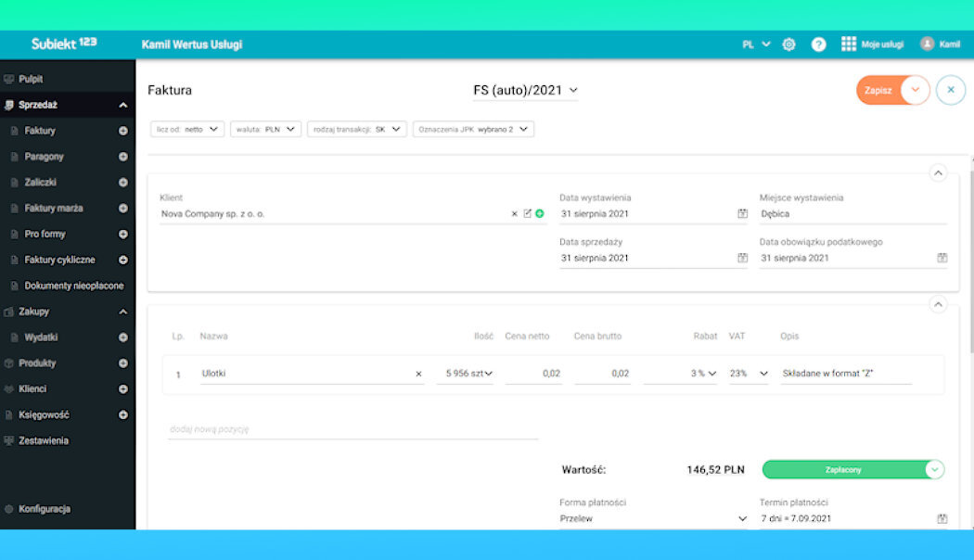Add new client with green plus icon

click(x=540, y=213)
